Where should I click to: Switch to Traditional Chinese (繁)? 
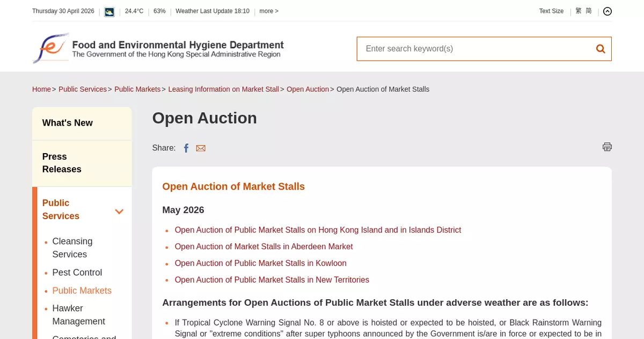click(579, 11)
